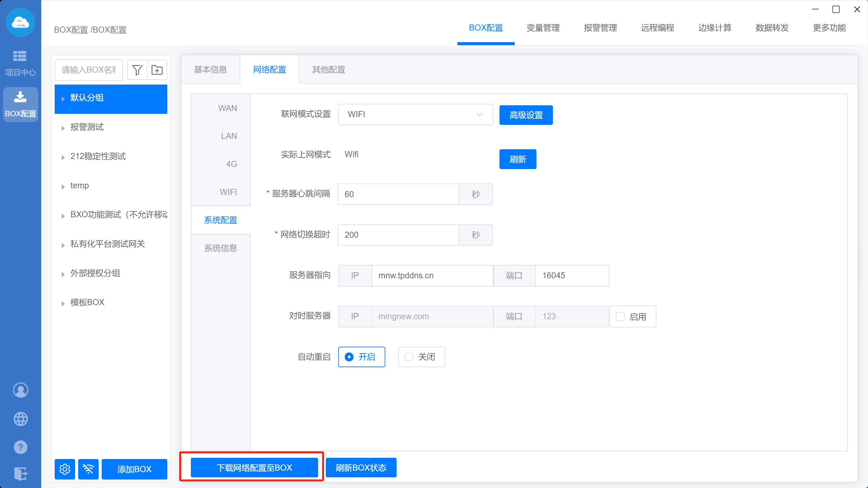Open the BOX配置 sidebar download icon
The width and height of the screenshot is (868, 488).
point(20,104)
